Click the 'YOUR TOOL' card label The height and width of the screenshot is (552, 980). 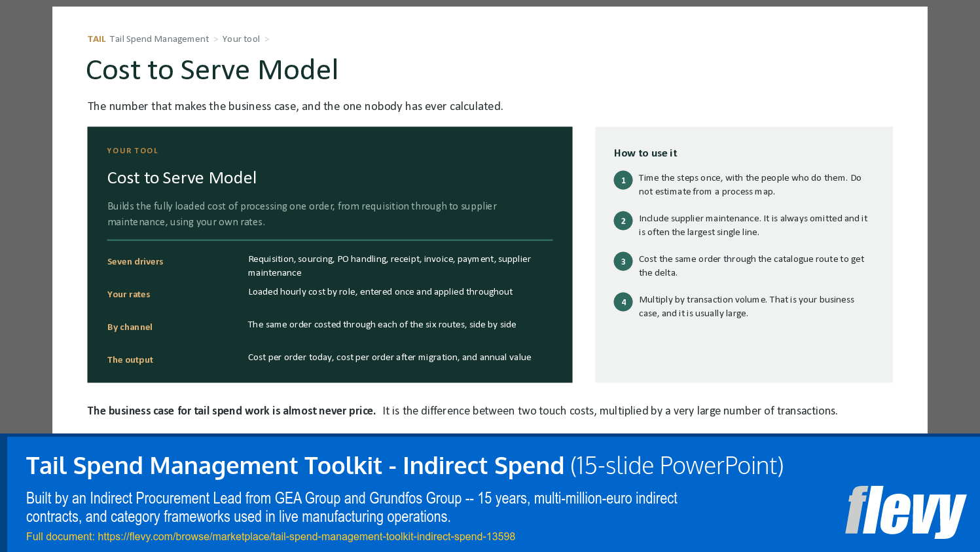133,151
